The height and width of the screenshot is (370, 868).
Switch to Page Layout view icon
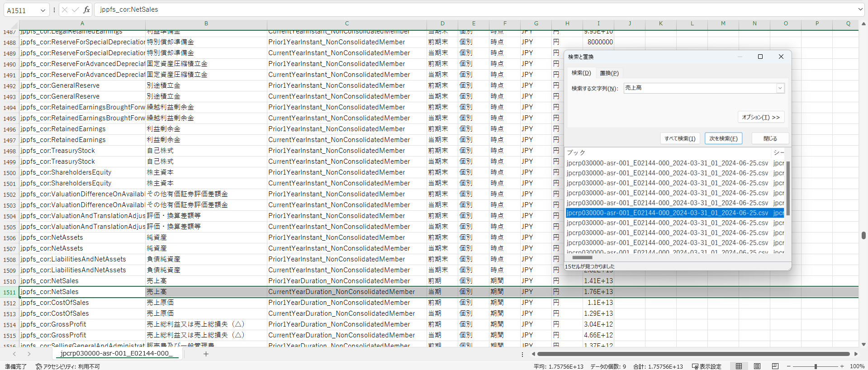click(757, 366)
